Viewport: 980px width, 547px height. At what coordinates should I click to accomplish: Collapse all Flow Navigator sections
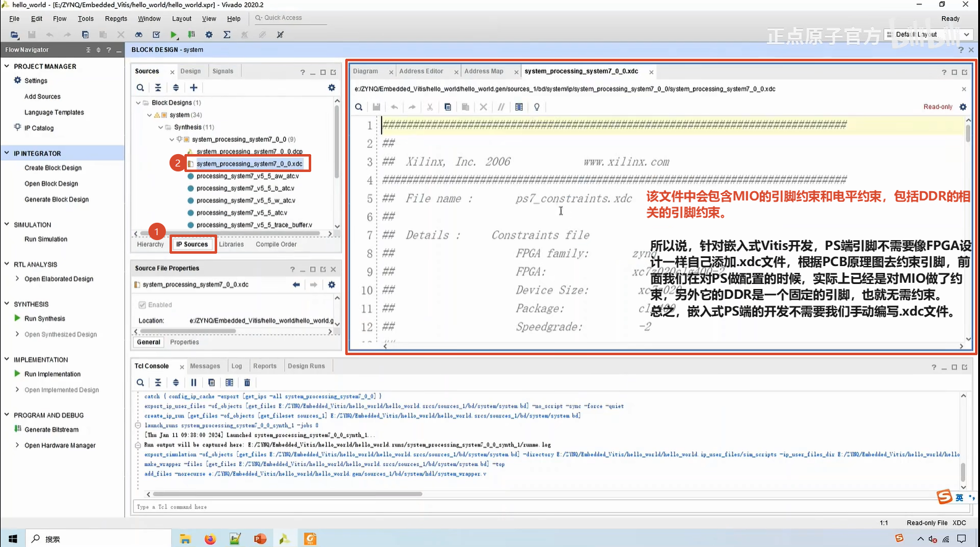(88, 50)
